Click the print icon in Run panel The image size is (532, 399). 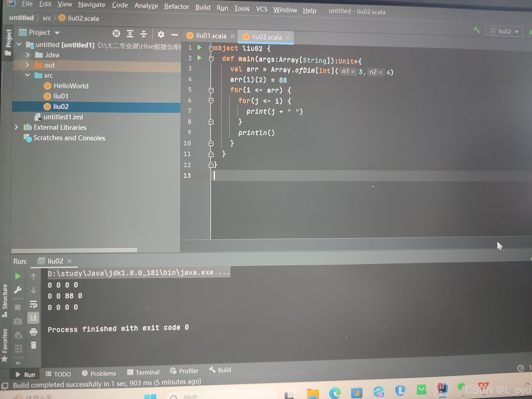33,332
